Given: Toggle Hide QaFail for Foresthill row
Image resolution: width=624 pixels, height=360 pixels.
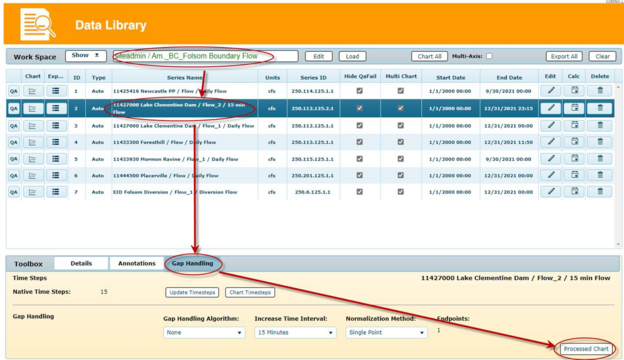Looking at the screenshot, I should point(360,142).
